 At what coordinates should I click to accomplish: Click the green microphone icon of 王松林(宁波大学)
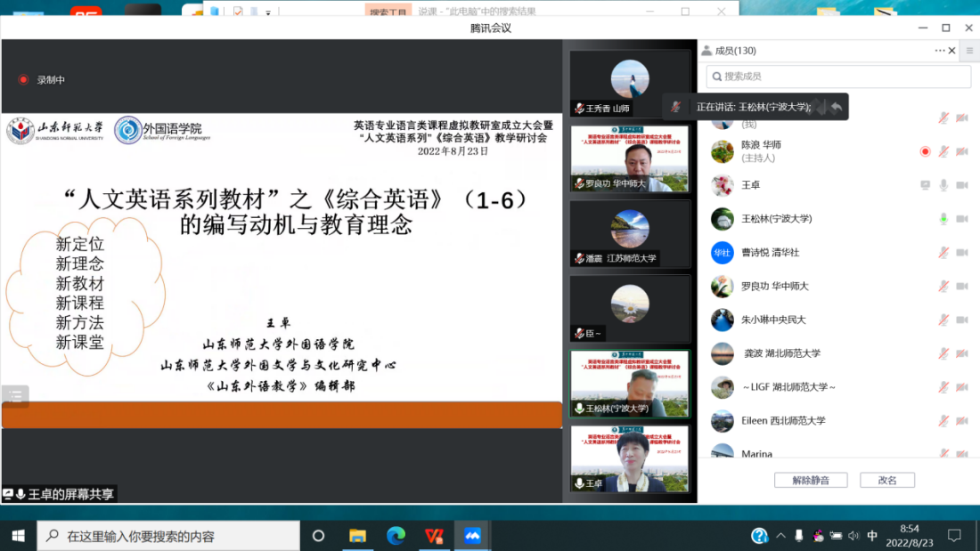pos(943,219)
